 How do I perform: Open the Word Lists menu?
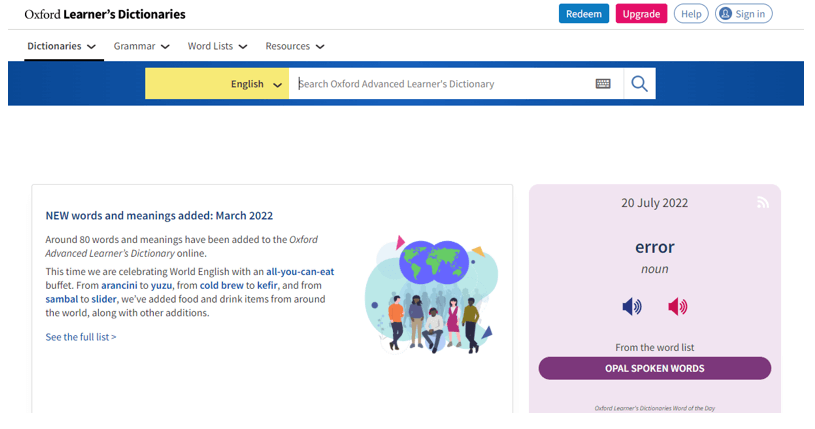(217, 46)
